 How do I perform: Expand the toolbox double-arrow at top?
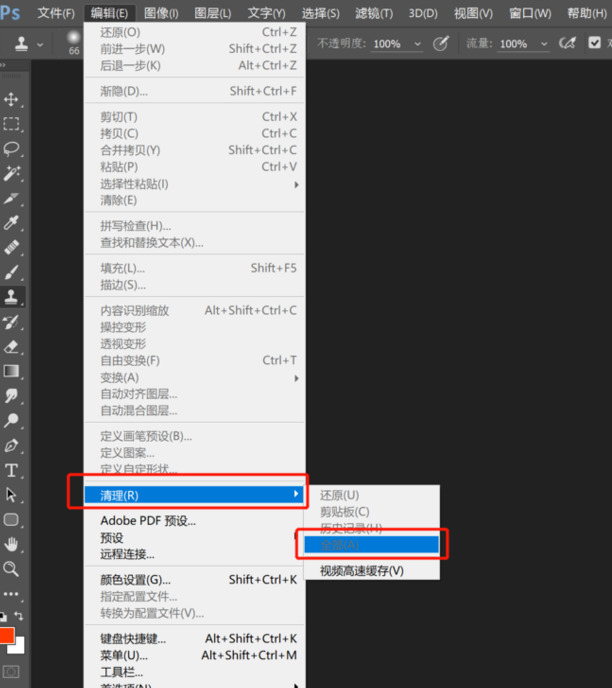coord(3,65)
